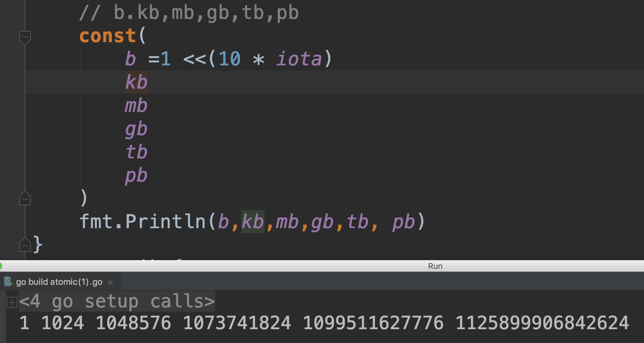Click the output value 1024
Screen dimensions: 644x343
63,323
